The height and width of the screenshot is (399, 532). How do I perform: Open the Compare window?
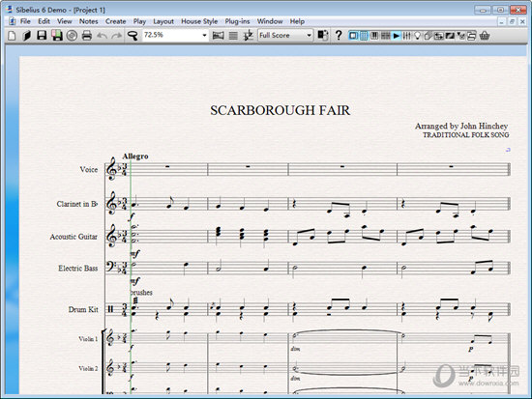pyautogui.click(x=439, y=35)
